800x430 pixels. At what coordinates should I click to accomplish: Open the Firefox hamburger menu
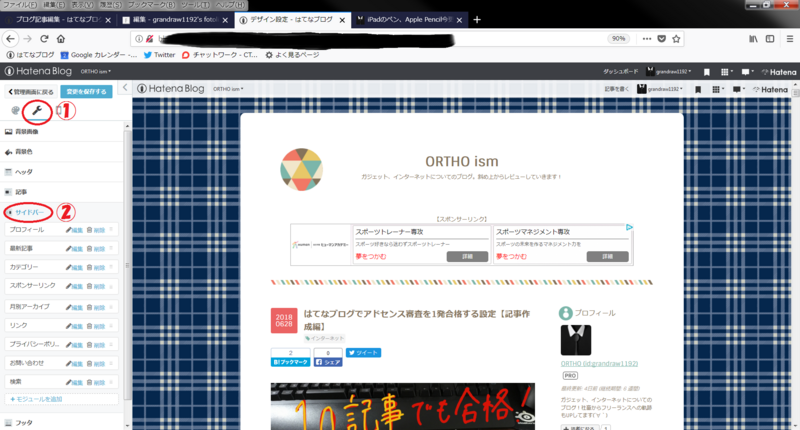pos(789,39)
